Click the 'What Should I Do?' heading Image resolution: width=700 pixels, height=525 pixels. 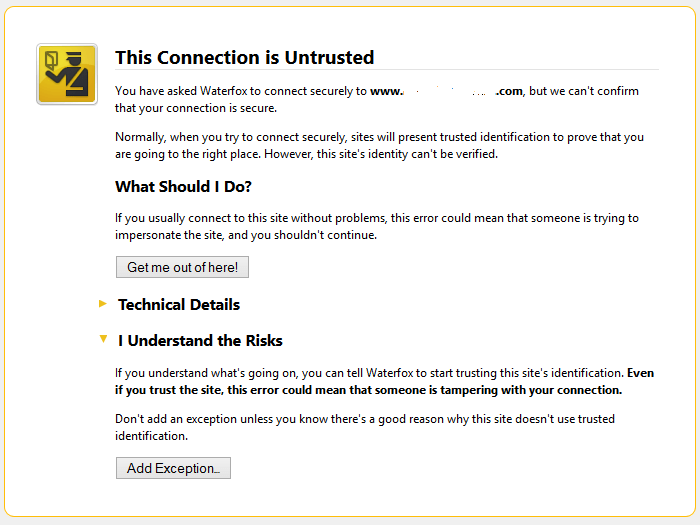[183, 187]
